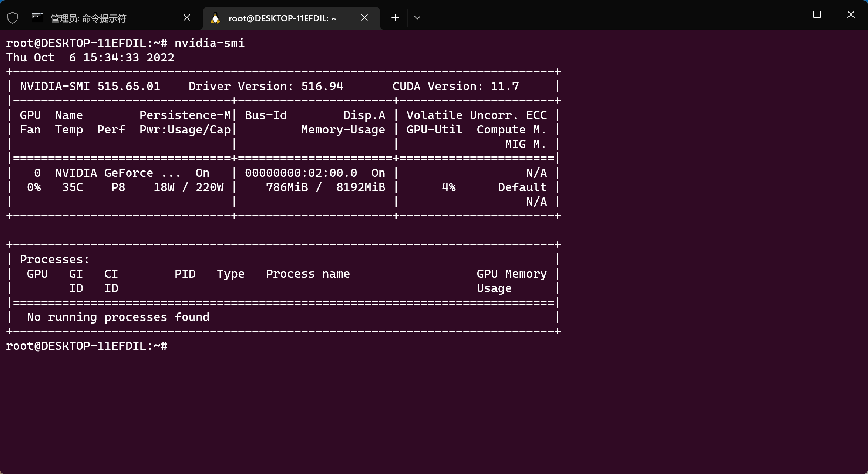
Task: Maximize the Windows Terminal window
Action: click(x=817, y=15)
